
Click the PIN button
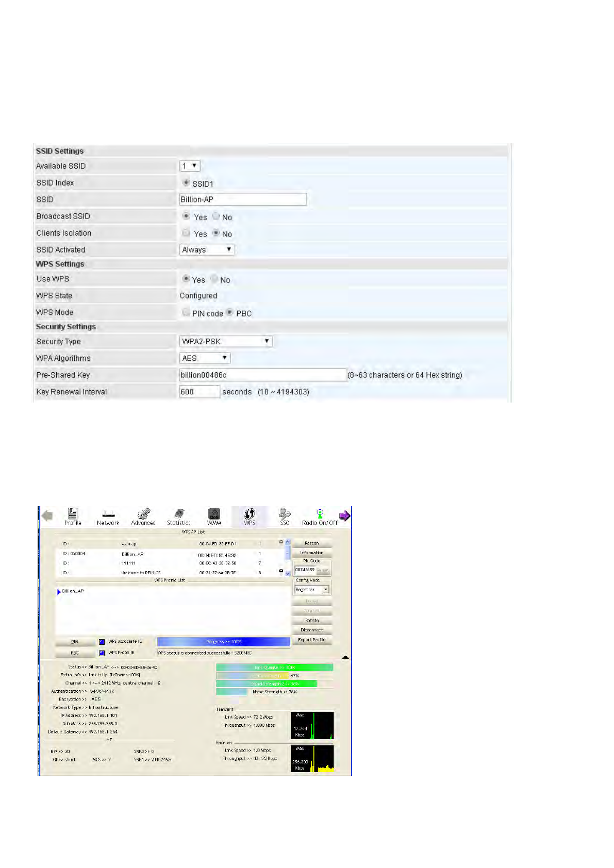click(x=75, y=642)
